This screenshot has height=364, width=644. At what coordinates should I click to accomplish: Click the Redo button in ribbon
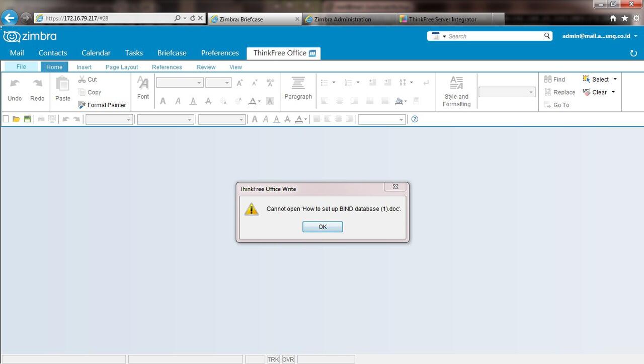click(x=37, y=90)
